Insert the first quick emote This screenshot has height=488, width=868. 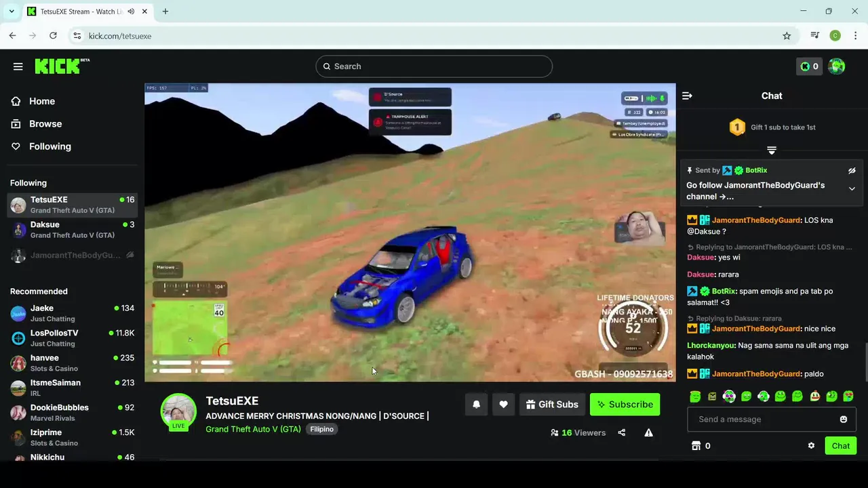[695, 396]
